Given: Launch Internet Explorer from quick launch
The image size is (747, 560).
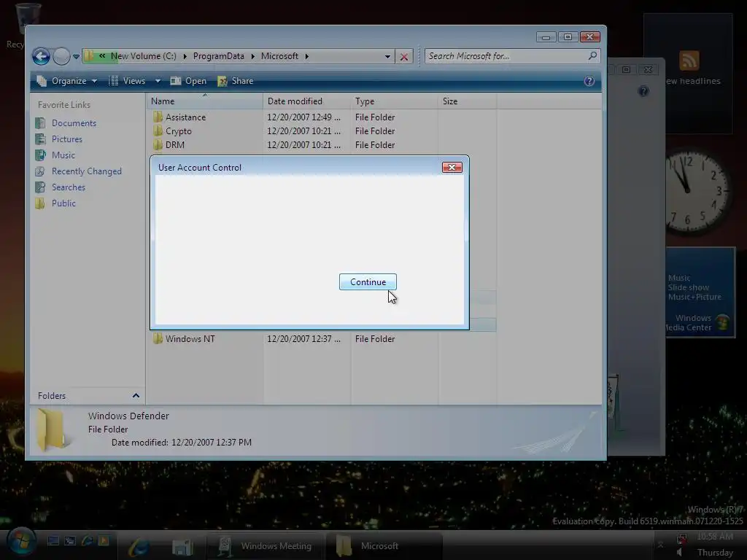Looking at the screenshot, I should [88, 540].
